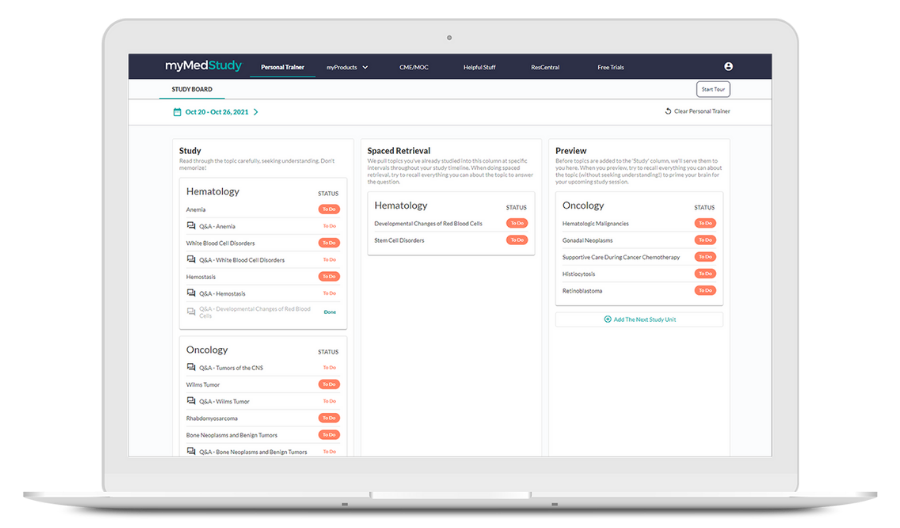
Task: Open 'Q&A - Tumors of the CNS' text
Action: [231, 368]
